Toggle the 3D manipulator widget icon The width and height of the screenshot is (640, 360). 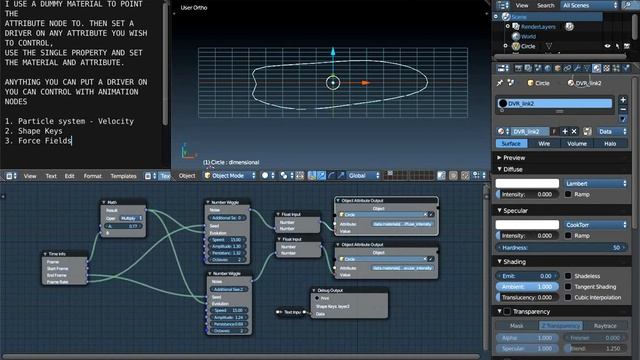tap(312, 176)
